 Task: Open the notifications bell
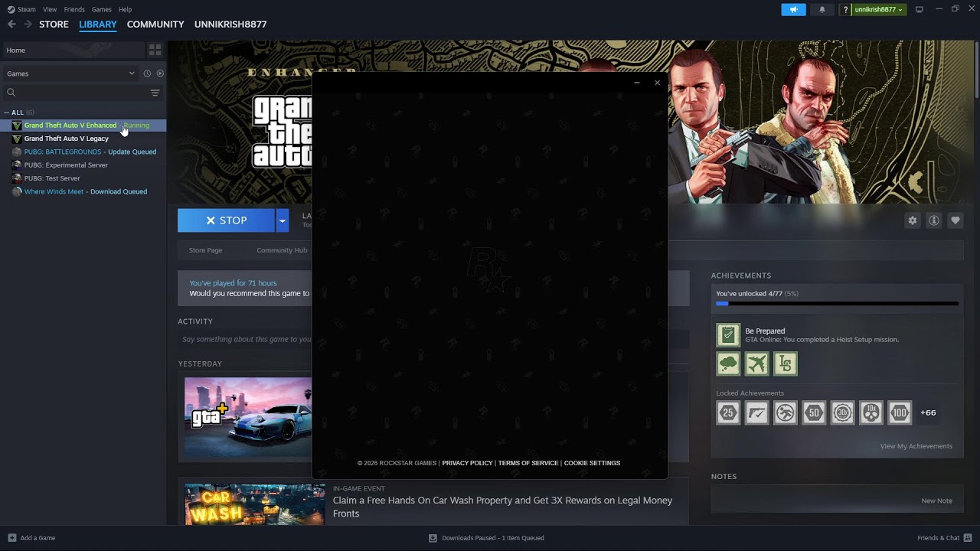pos(822,9)
